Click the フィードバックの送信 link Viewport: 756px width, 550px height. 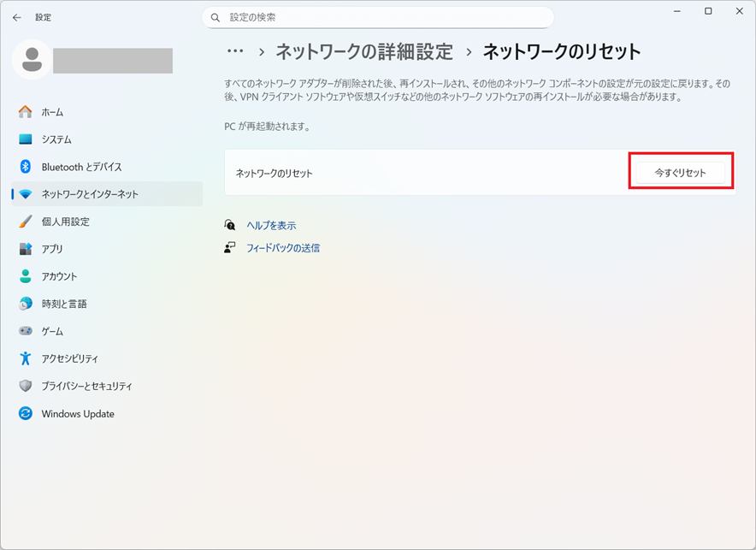282,248
